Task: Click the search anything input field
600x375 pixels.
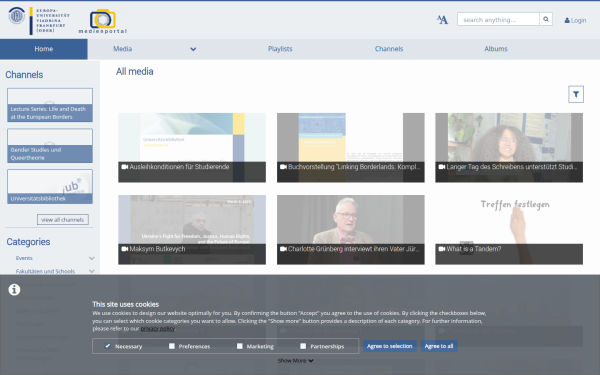Action: pyautogui.click(x=498, y=19)
